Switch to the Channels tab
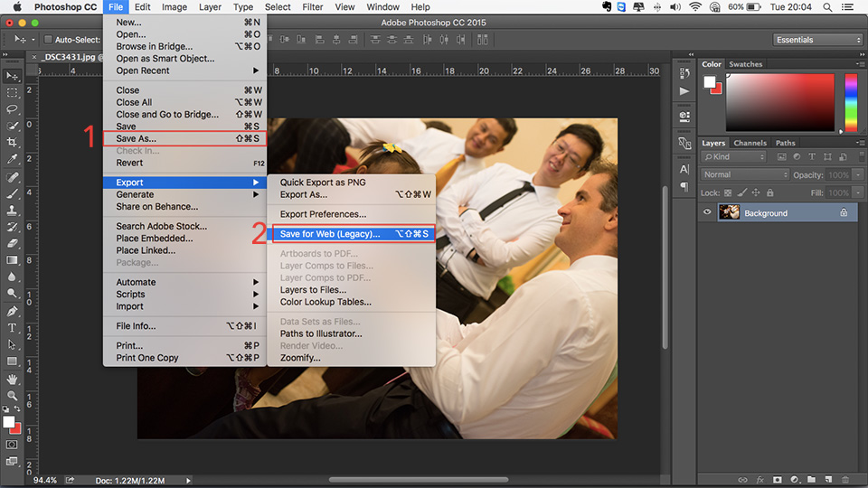The width and height of the screenshot is (868, 488). (x=750, y=143)
